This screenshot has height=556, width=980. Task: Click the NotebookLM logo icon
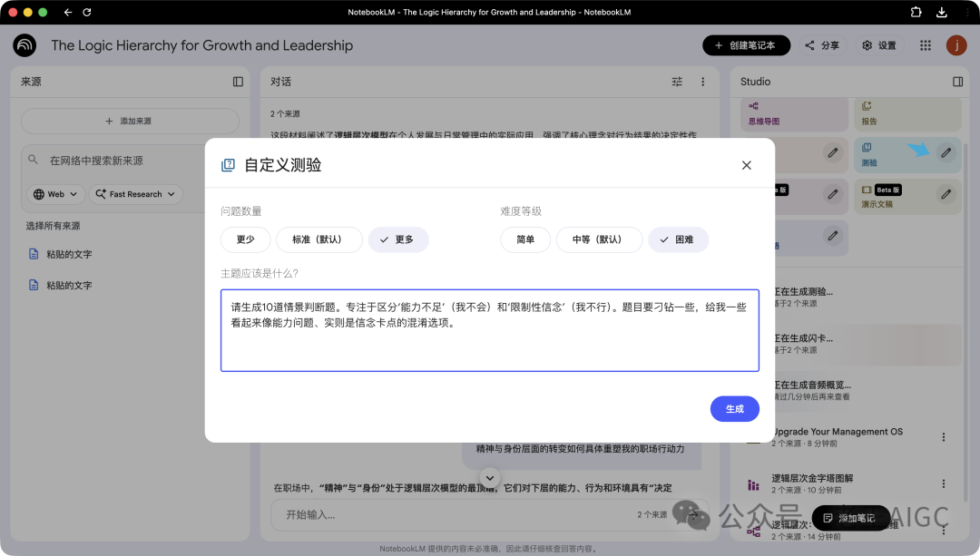[x=24, y=44]
